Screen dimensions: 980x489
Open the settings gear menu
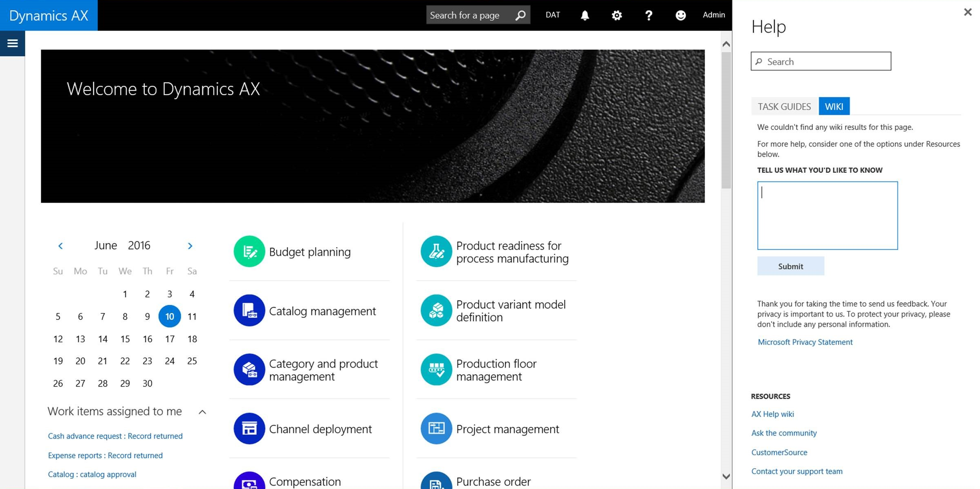[x=617, y=15]
